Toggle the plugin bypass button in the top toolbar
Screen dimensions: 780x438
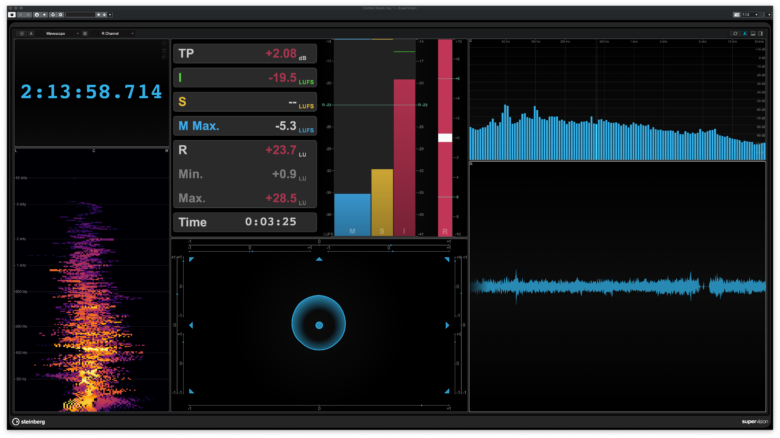click(12, 15)
